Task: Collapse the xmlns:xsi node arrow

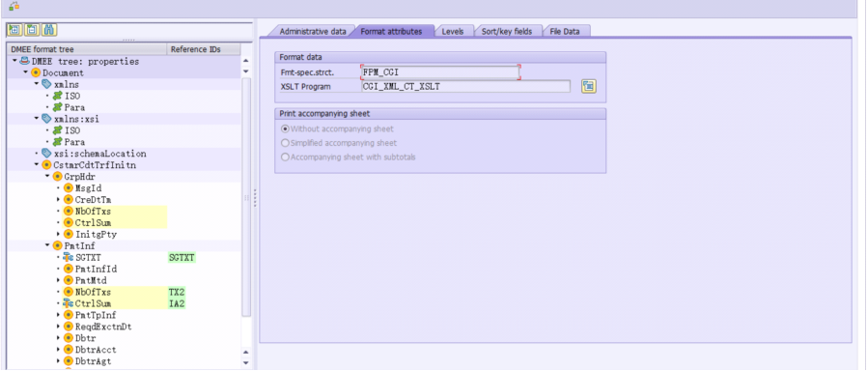Action: coord(37,119)
